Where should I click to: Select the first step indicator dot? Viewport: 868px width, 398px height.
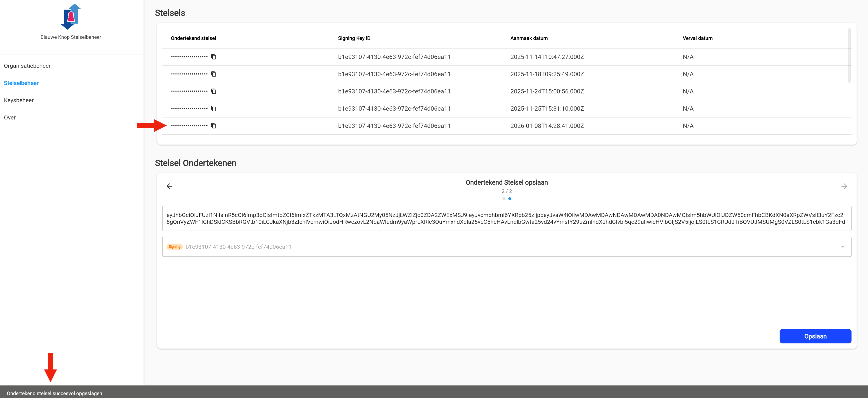504,199
